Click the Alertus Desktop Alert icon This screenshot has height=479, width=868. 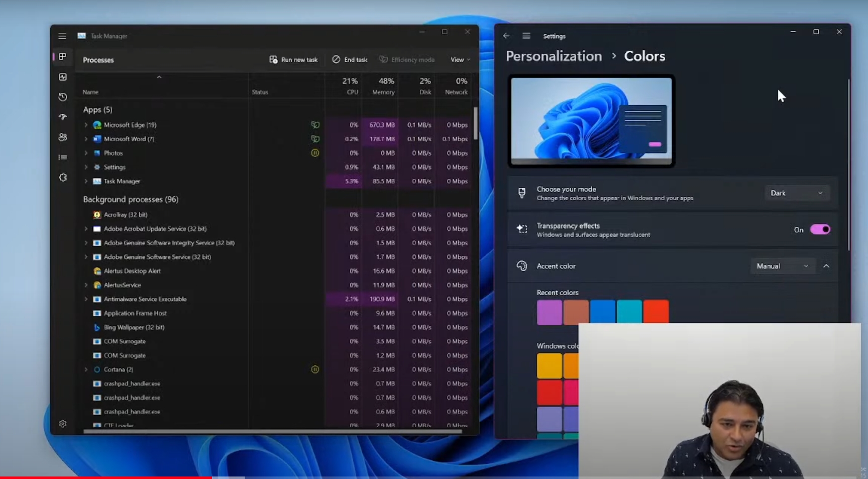click(x=97, y=271)
